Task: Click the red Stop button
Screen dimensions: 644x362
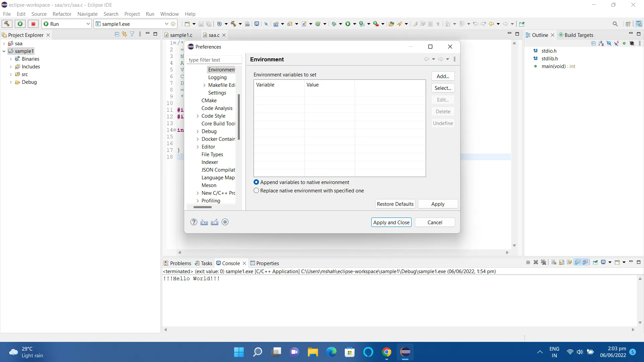Action: click(33, 24)
